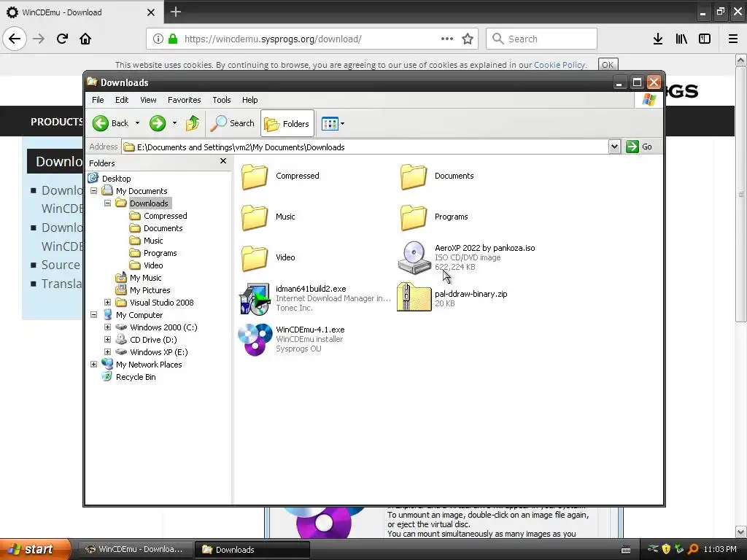
Task: Open the Cookie Policy link
Action: tap(560, 65)
